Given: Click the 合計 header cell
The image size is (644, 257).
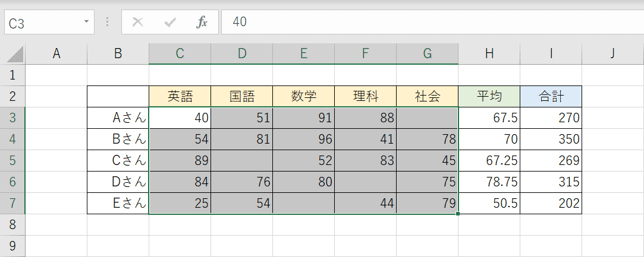Looking at the screenshot, I should (x=551, y=96).
